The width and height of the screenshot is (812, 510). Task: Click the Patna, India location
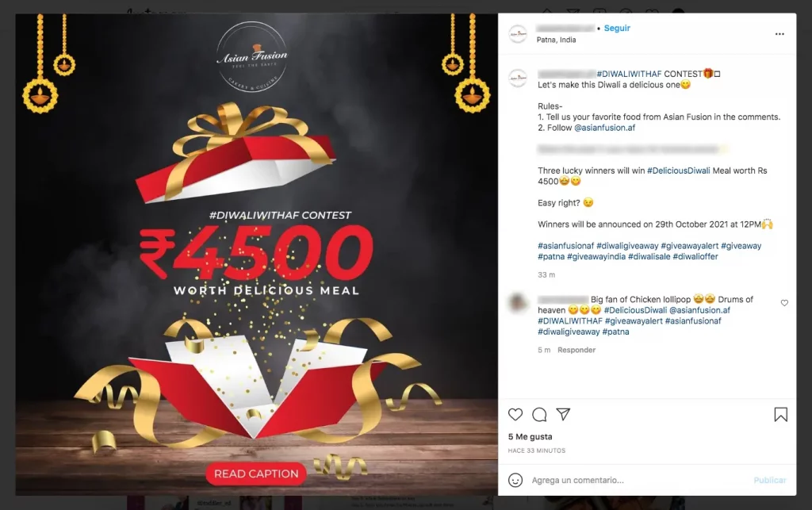tap(556, 40)
